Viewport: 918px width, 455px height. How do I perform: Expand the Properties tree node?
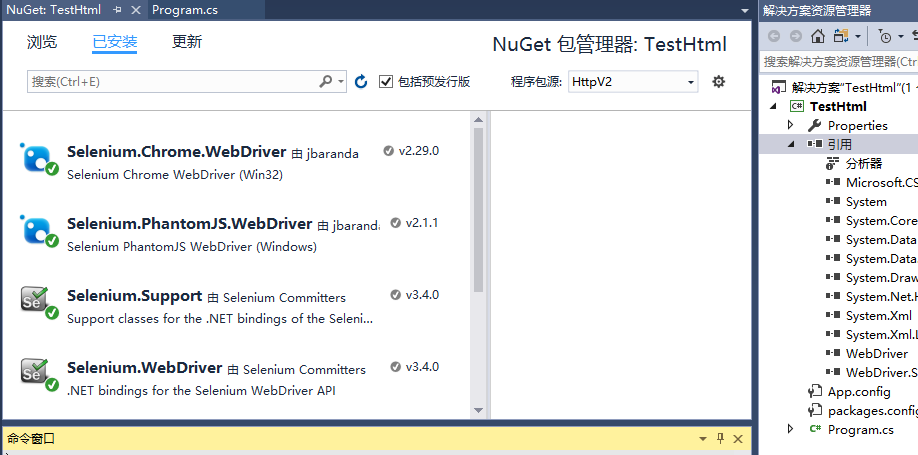(790, 125)
